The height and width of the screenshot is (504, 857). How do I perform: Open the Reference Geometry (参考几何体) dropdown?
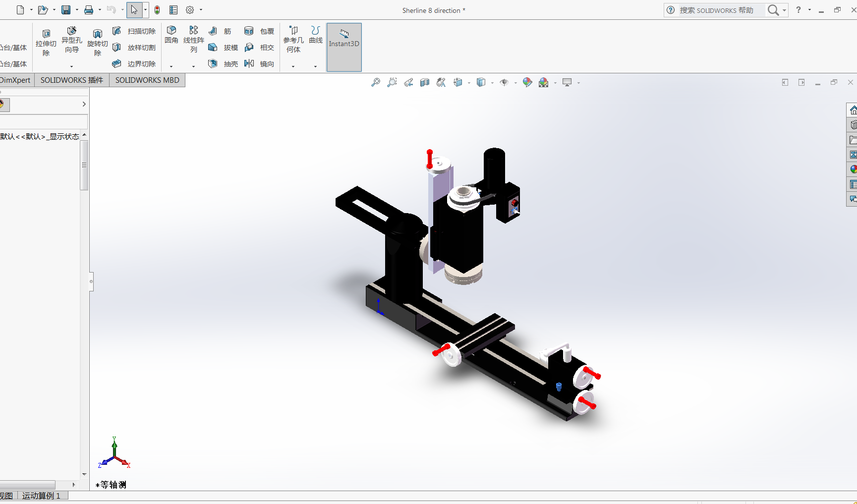tap(293, 66)
